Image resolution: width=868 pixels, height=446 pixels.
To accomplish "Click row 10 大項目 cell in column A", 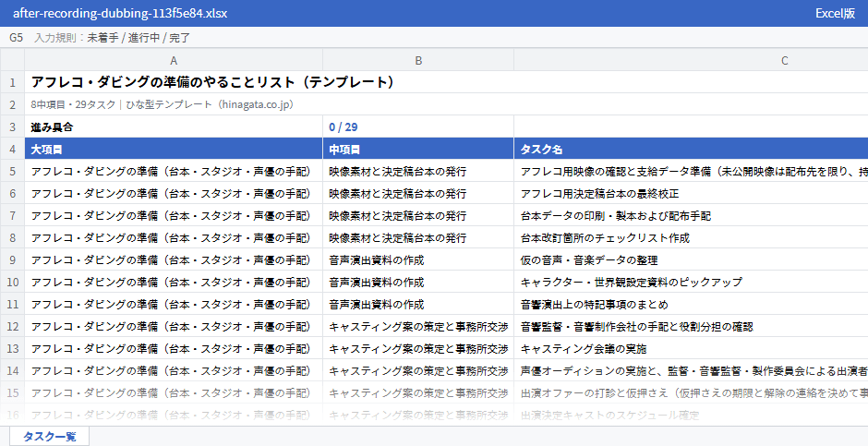I will coord(174,283).
